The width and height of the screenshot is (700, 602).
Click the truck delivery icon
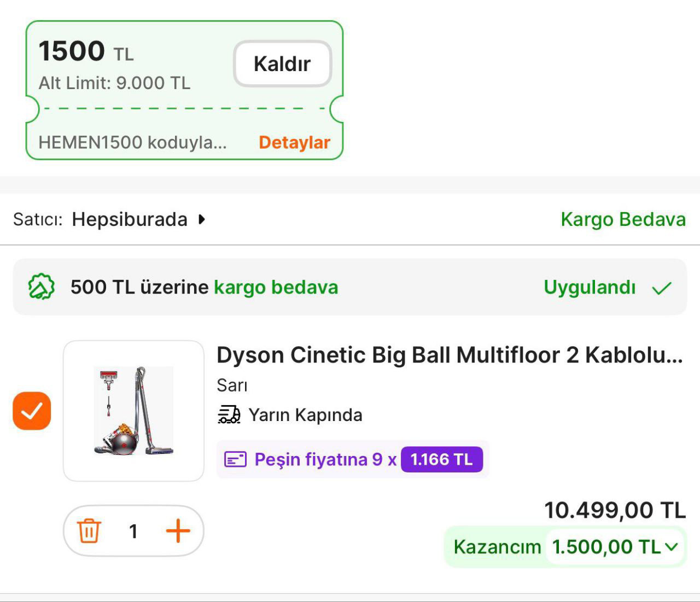click(229, 415)
